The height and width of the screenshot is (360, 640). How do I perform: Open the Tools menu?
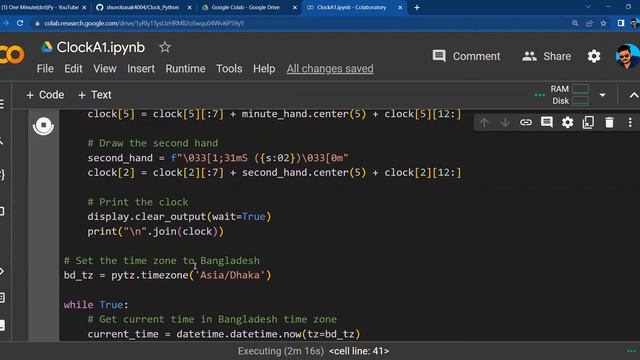tap(229, 69)
